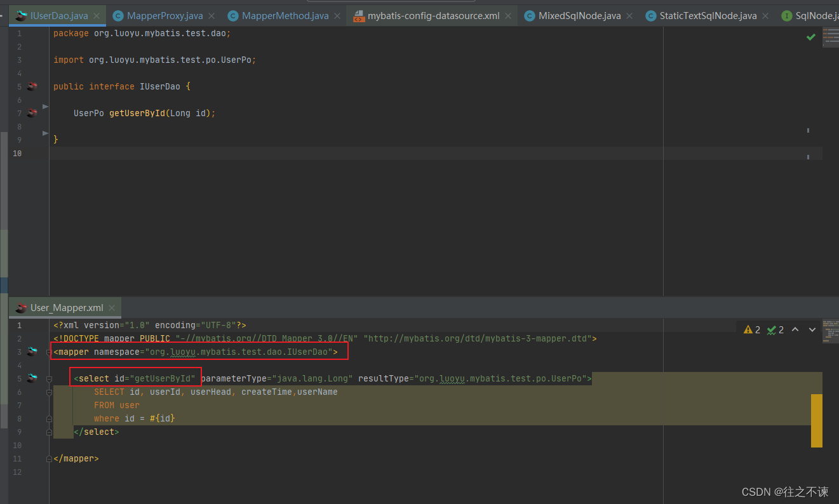
Task: Click the UserPo import statement
Action: pyautogui.click(x=154, y=60)
